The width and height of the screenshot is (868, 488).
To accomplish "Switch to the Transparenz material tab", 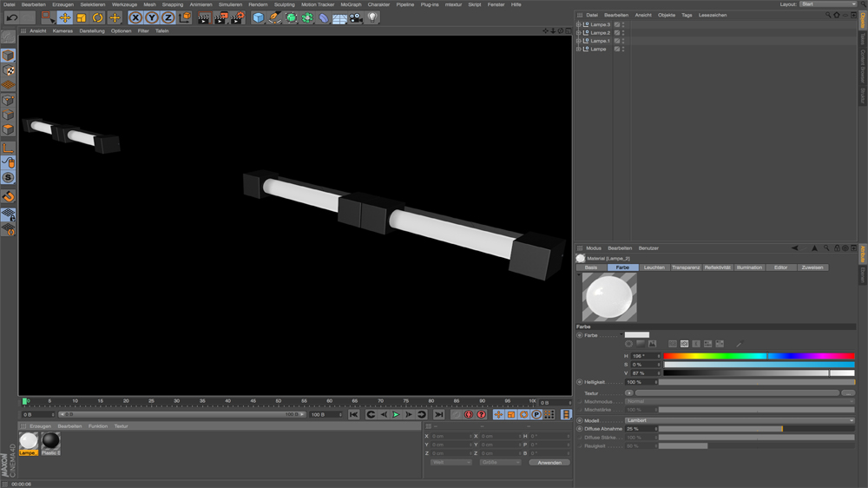I will point(686,267).
